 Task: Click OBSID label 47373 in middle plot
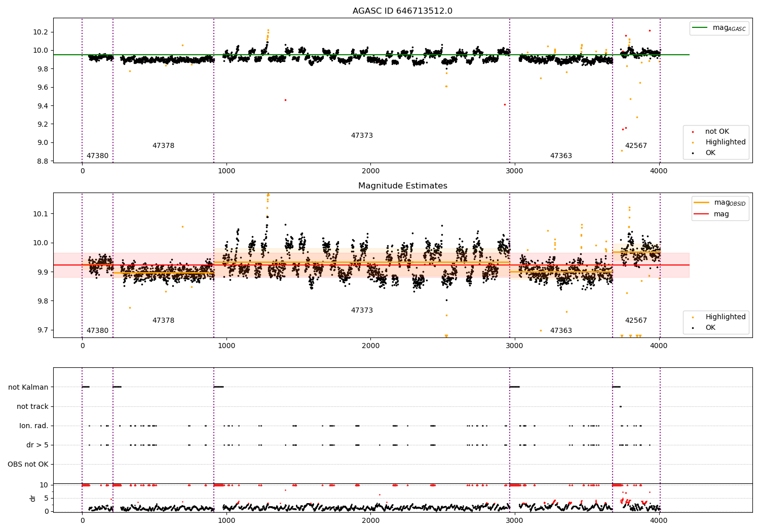tap(362, 311)
